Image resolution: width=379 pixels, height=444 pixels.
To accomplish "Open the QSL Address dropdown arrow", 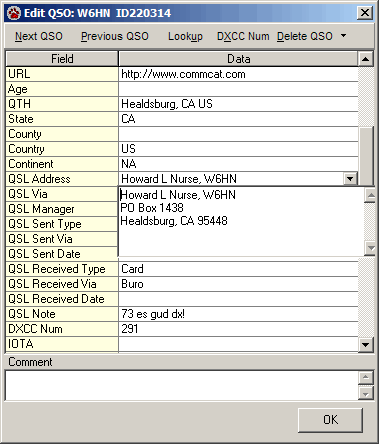I will pyautogui.click(x=350, y=179).
